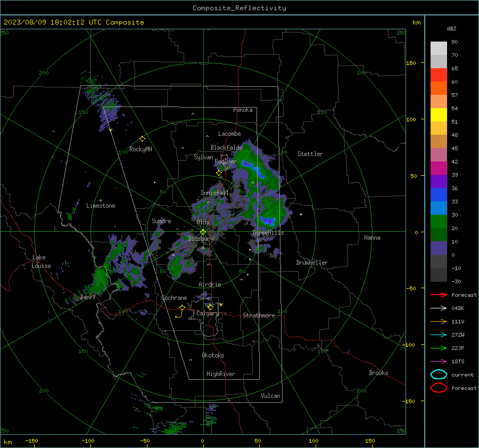
Task: Click the blue echo core east of RedDeer
Action: (254, 169)
